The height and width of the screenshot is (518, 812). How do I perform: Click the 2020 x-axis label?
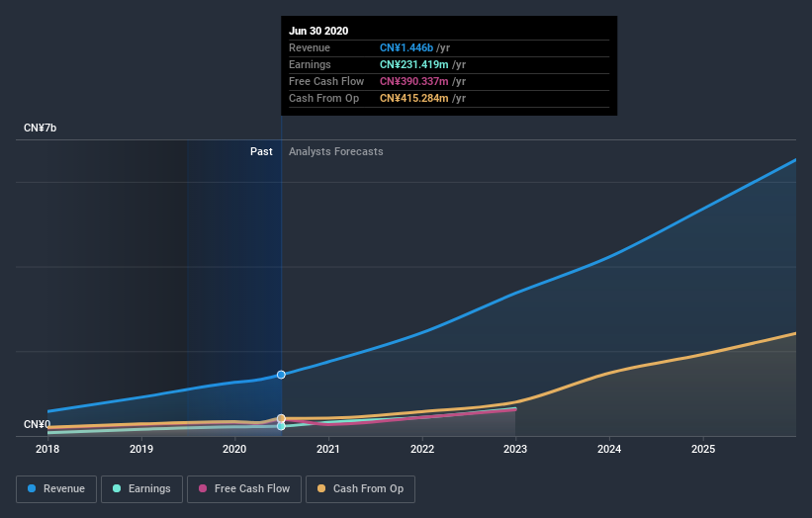(234, 449)
